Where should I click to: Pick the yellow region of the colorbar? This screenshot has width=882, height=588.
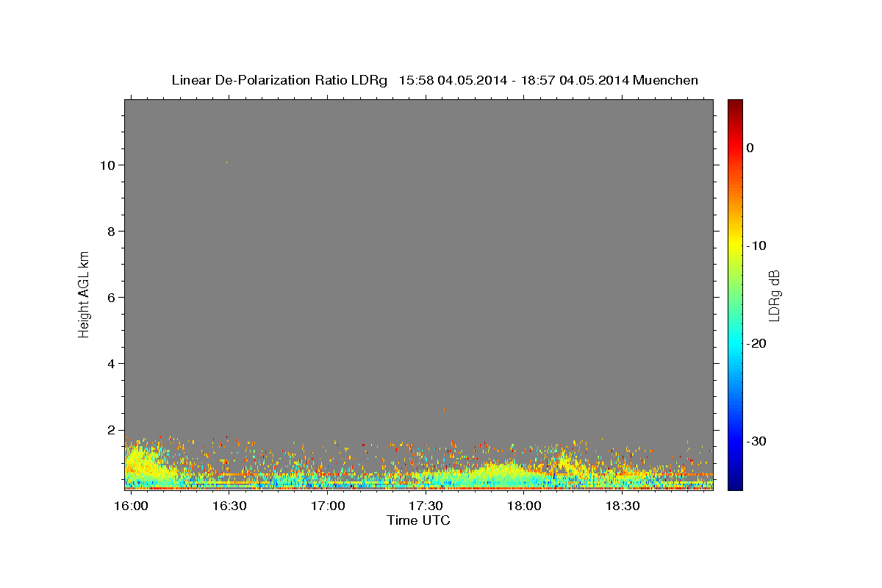[735, 243]
